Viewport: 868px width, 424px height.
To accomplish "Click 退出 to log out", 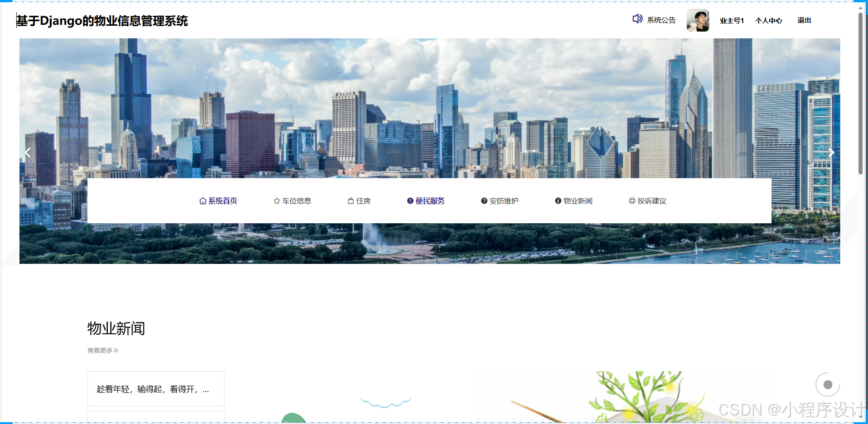I will [x=804, y=20].
